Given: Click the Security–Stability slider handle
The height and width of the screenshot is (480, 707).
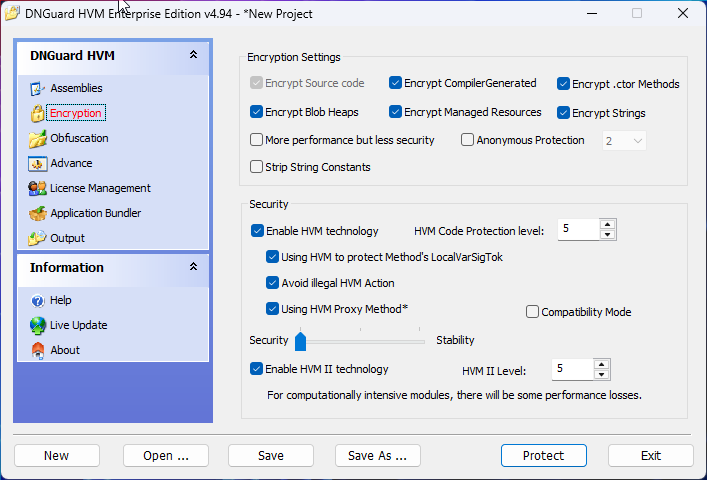Looking at the screenshot, I should pyautogui.click(x=300, y=341).
